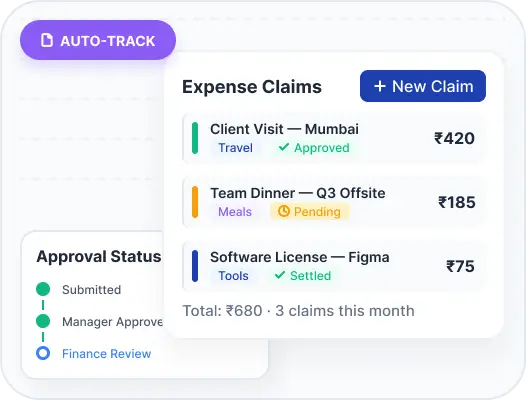The height and width of the screenshot is (400, 526).
Task: Click the document icon in AUTO-TRACK badge
Action: (47, 40)
